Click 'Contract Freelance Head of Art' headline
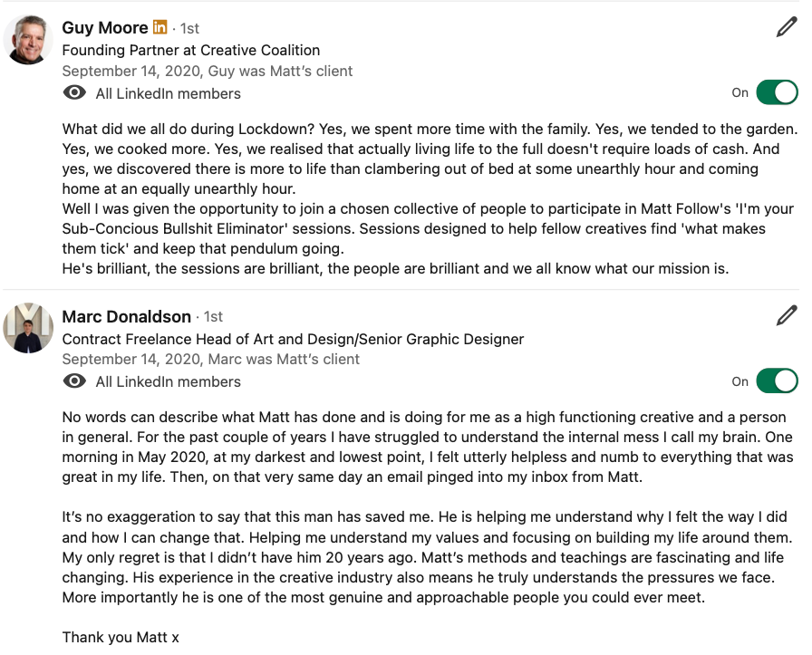 (x=293, y=339)
